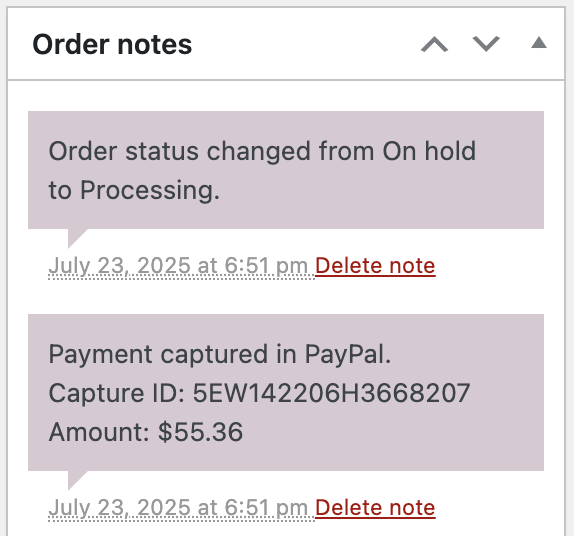Click the capture ID number 5EW142206H3668207
The height and width of the screenshot is (536, 574).
pos(332,393)
